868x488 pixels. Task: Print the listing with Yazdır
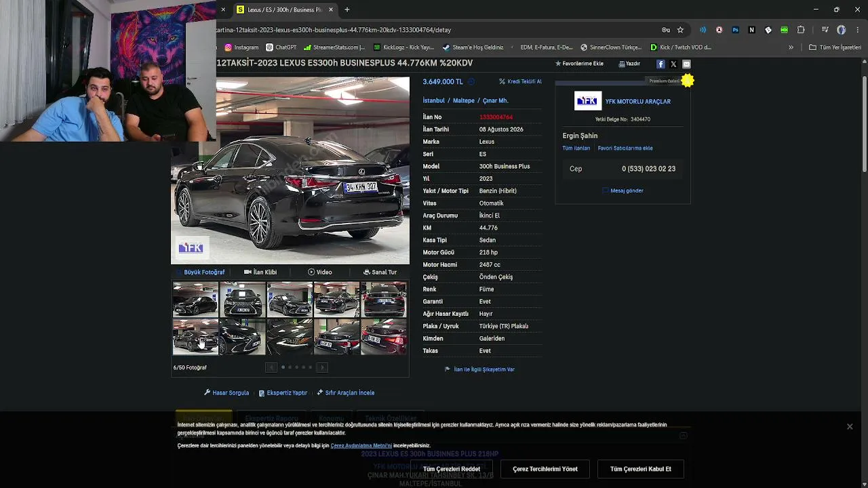point(629,64)
